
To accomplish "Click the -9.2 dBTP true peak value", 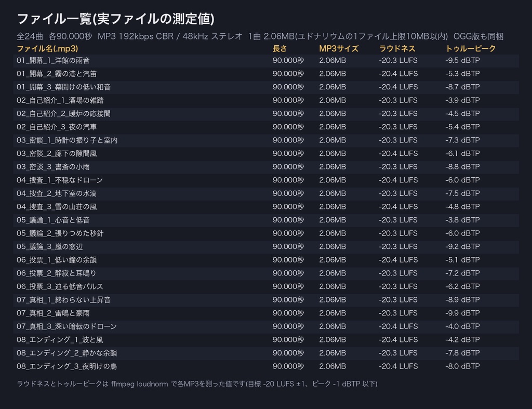I will (462, 246).
